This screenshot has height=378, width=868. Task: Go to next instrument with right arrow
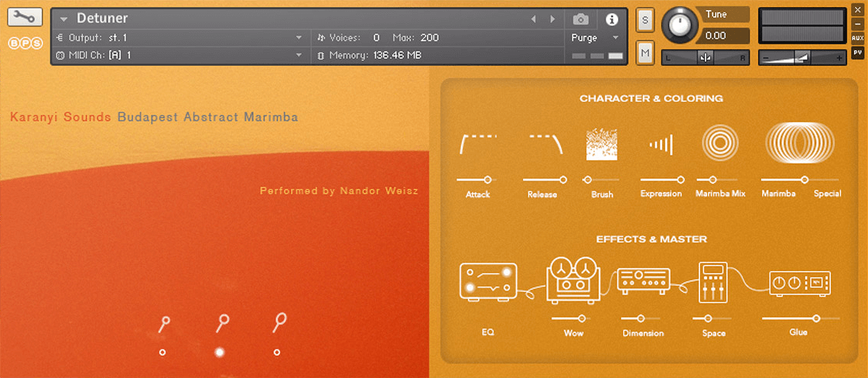(x=552, y=19)
